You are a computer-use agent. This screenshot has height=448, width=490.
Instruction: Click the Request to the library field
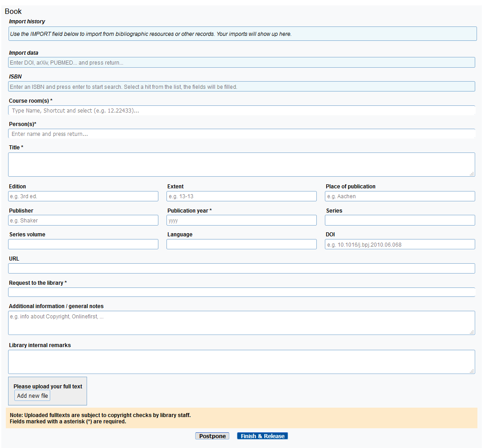click(x=241, y=292)
